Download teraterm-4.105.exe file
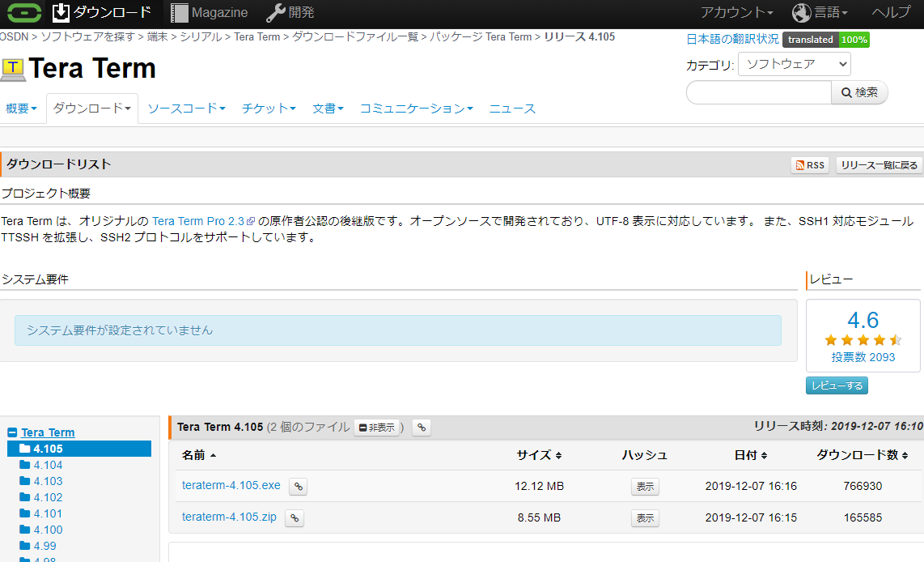This screenshot has height=562, width=924. (231, 485)
